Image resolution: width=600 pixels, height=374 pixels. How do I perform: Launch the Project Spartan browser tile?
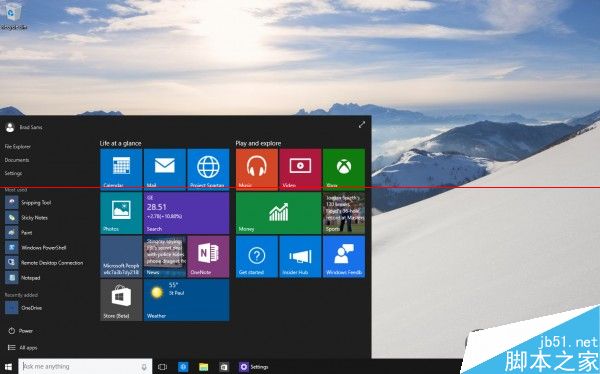pos(208,169)
